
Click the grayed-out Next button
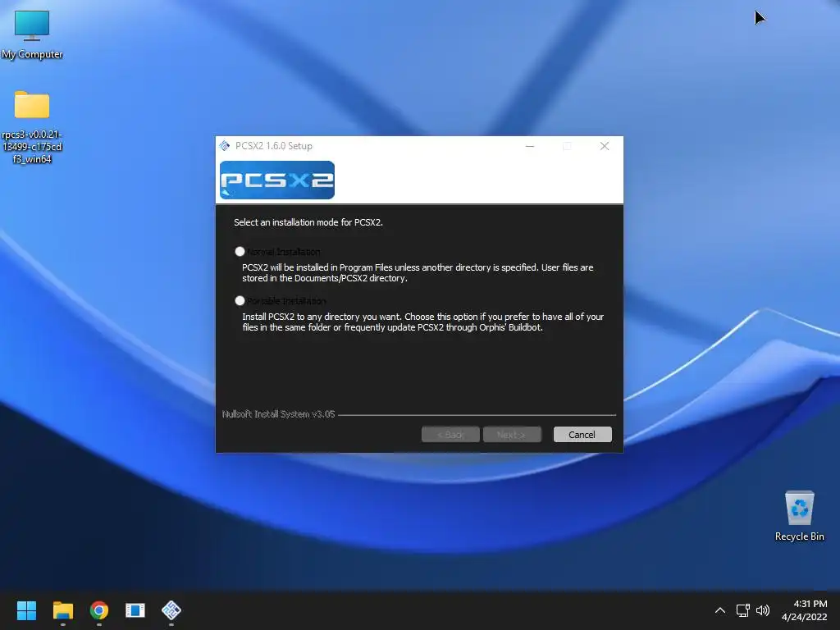[x=512, y=435]
